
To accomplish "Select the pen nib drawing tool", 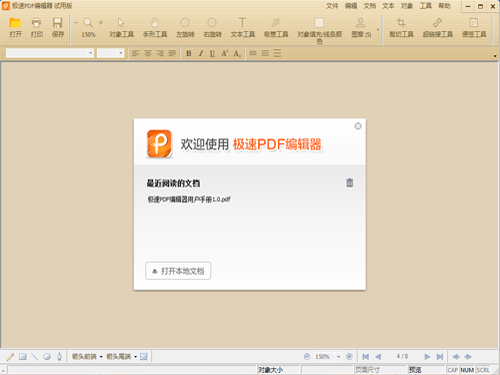I will coord(59,357).
